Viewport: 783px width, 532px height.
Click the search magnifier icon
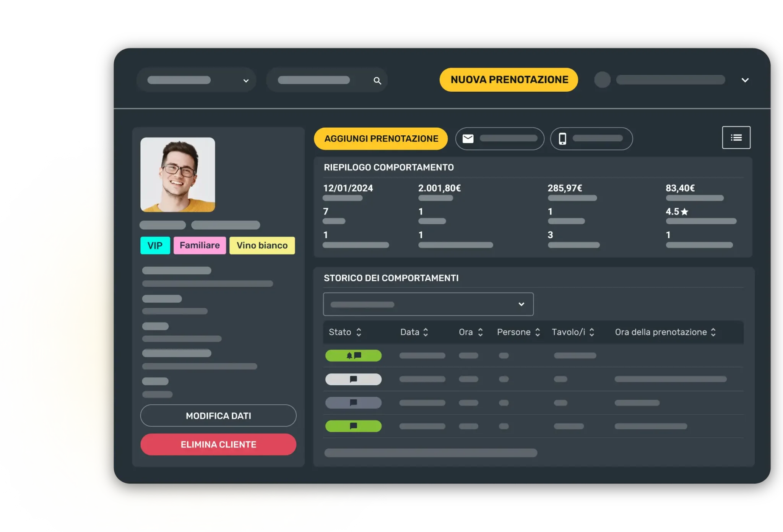(377, 81)
